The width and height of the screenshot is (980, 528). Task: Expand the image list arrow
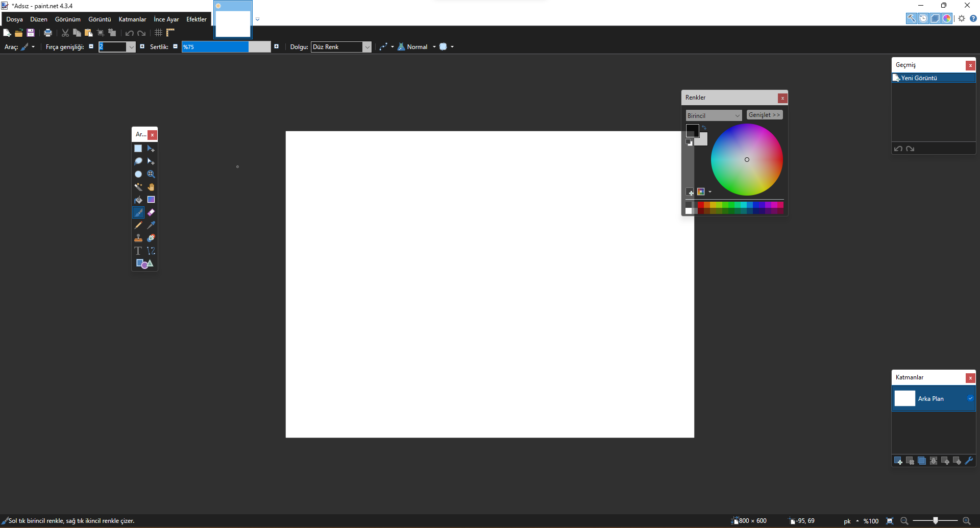(258, 19)
